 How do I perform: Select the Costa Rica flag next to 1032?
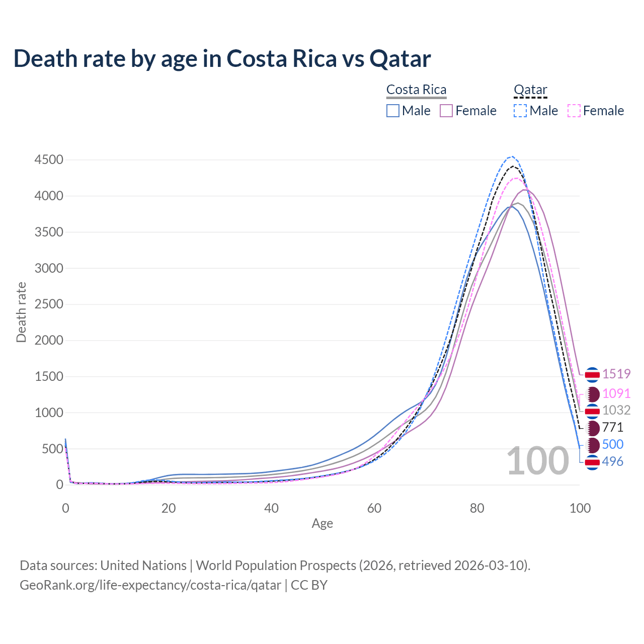coord(592,411)
